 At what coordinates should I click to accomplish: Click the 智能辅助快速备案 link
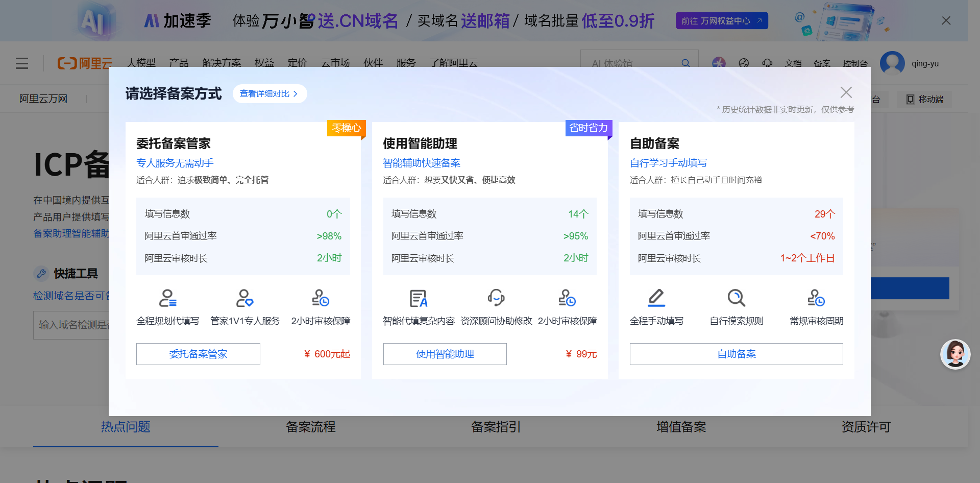click(422, 163)
